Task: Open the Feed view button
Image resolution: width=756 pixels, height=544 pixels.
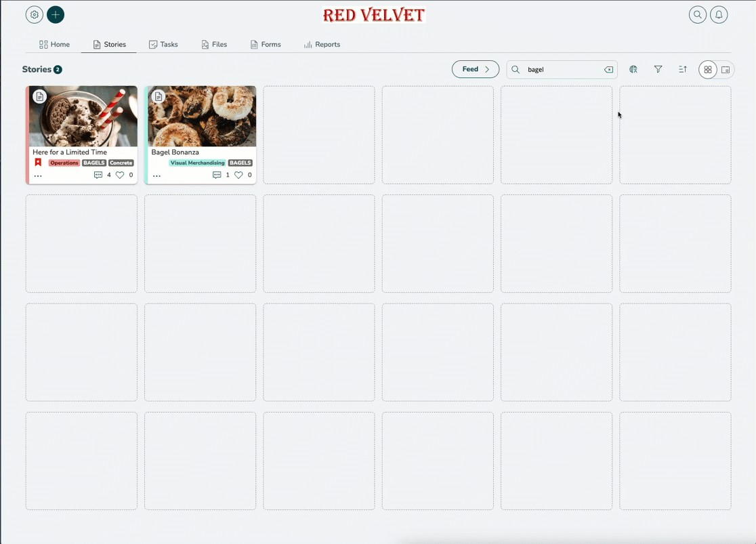Action: coord(476,69)
